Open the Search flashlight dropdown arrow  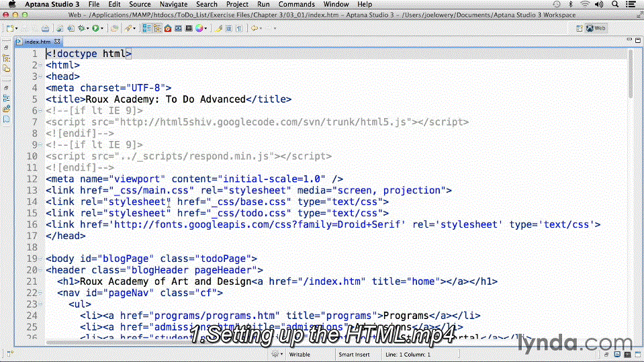click(134, 29)
